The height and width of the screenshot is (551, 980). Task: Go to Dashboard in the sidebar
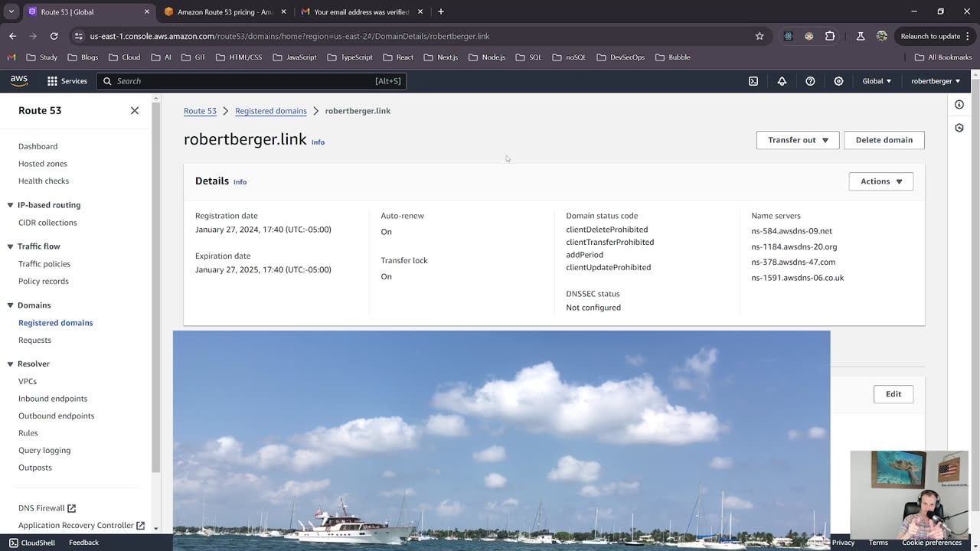(38, 146)
